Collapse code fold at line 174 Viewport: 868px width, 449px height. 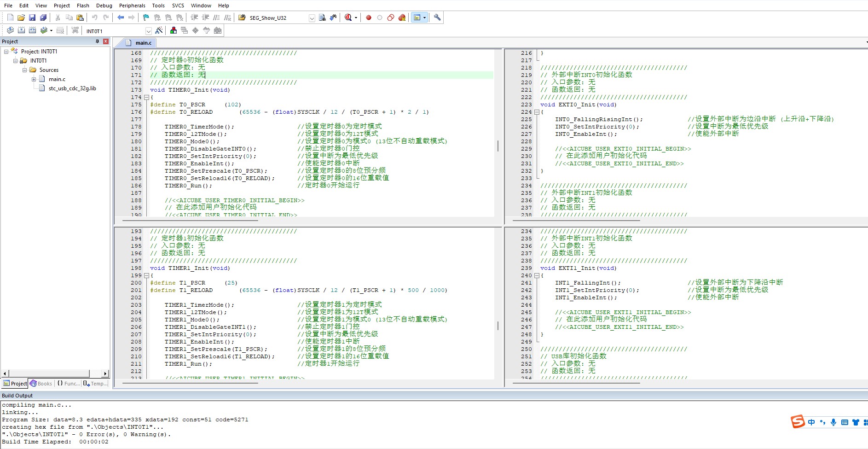[146, 97]
